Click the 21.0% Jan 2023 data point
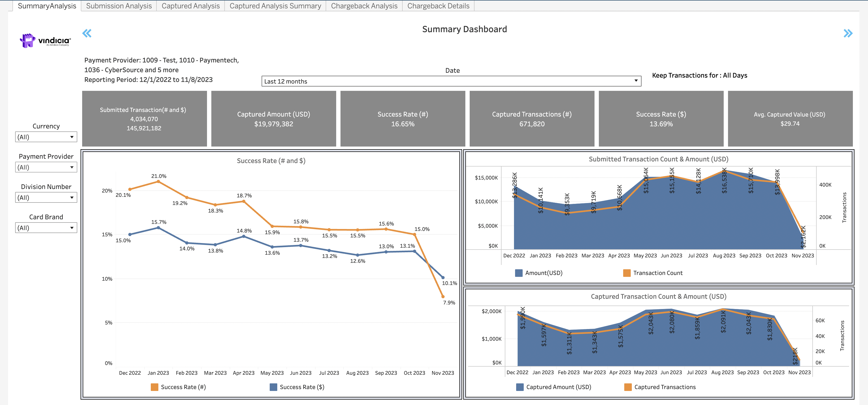The image size is (868, 405). coord(158,182)
